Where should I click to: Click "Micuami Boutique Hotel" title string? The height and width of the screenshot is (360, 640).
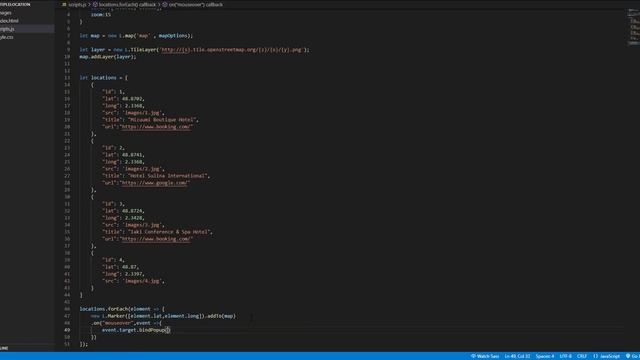[163, 120]
